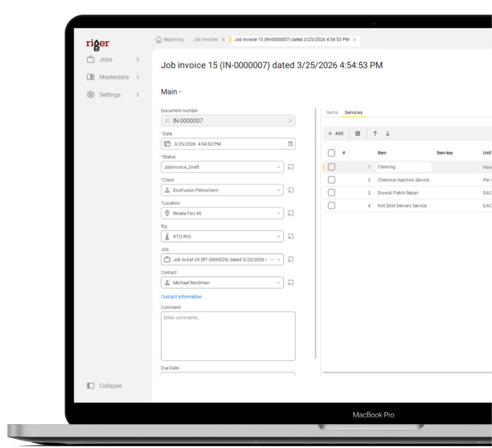
Task: Click the ellipsis in Job field
Action: (x=272, y=260)
